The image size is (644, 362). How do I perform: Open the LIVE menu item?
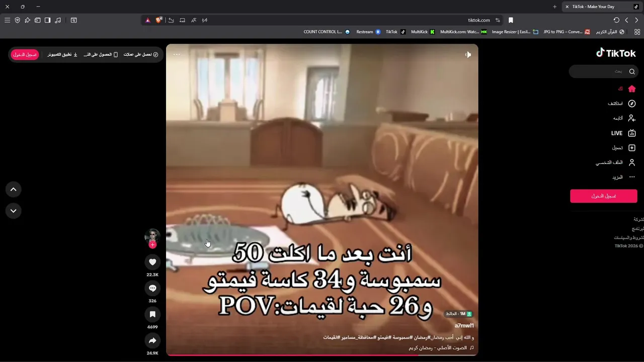624,133
